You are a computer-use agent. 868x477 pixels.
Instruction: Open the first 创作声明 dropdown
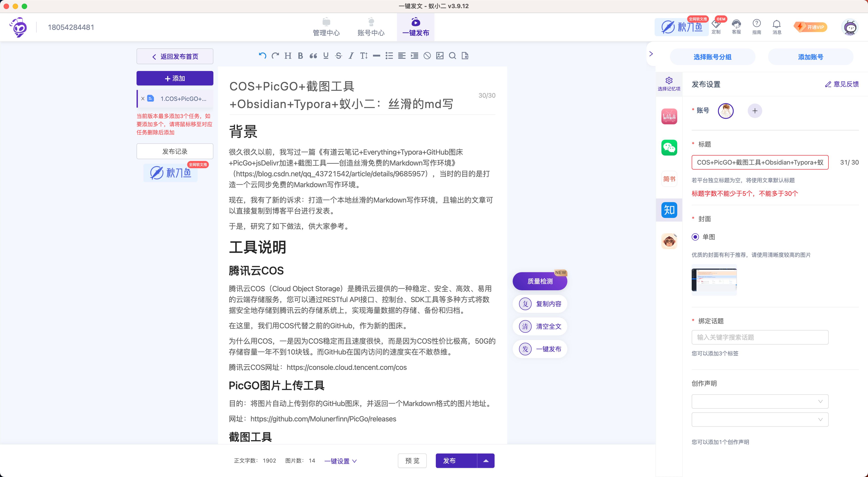[760, 401]
